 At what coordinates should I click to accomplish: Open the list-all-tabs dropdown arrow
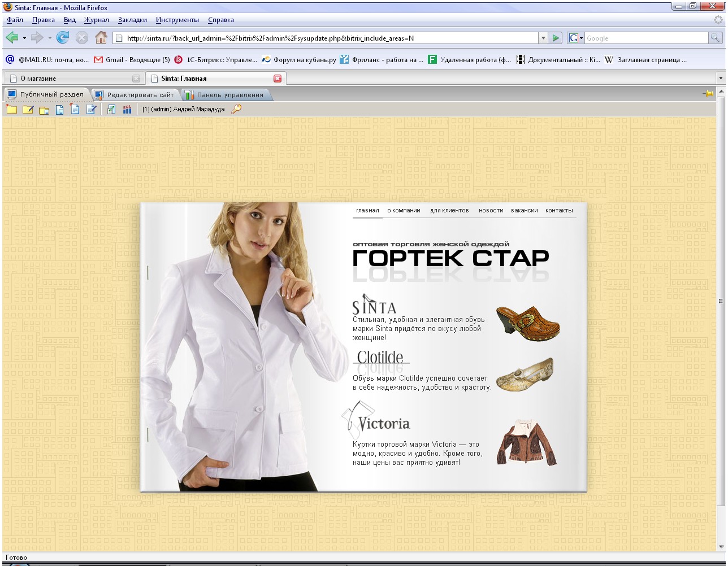pyautogui.click(x=721, y=79)
